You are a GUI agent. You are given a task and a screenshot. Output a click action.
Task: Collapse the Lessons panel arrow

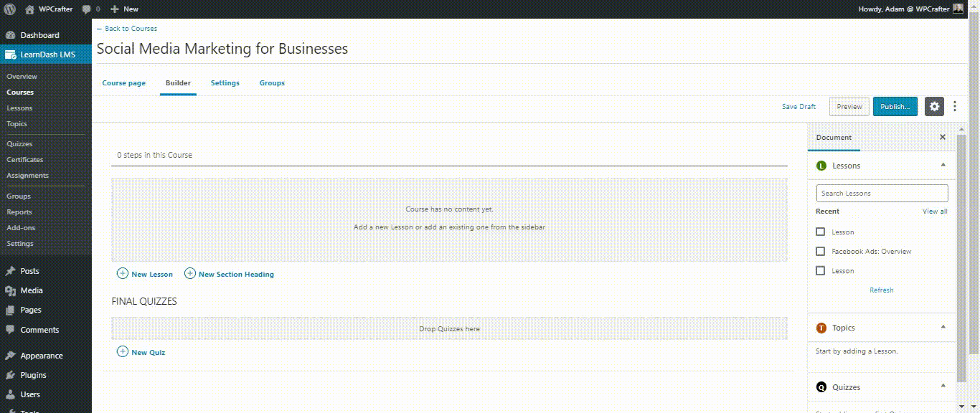point(943,165)
